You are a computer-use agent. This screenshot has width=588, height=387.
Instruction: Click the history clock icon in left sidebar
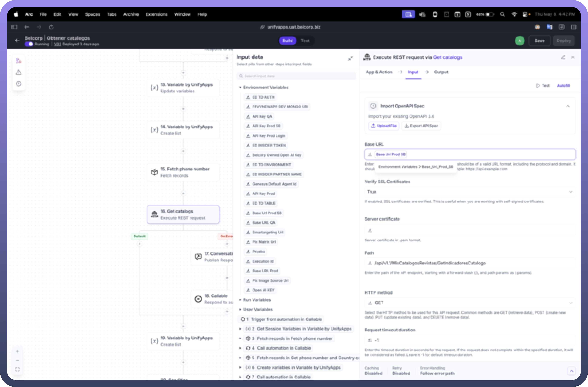tap(19, 84)
